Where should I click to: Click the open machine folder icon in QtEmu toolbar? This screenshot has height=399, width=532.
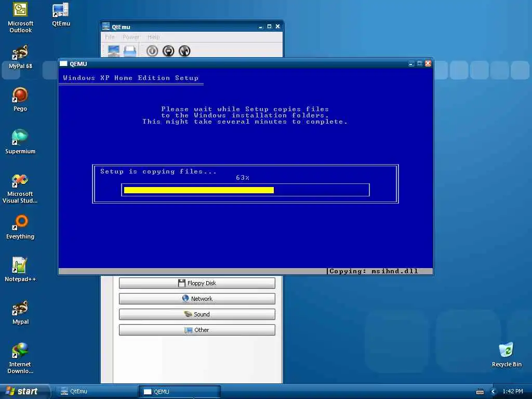(129, 51)
